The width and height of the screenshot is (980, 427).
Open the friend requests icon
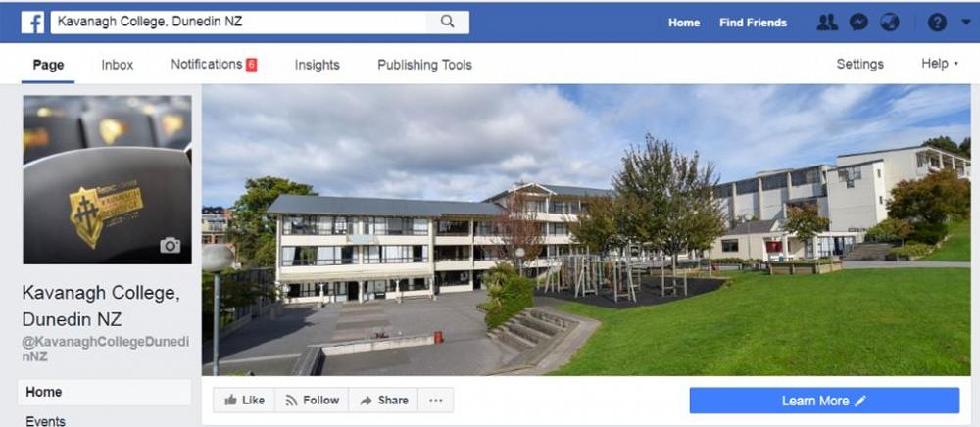click(x=827, y=23)
